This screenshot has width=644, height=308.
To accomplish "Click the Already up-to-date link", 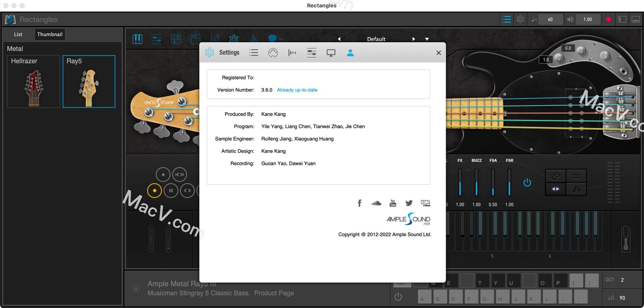I will [x=297, y=90].
